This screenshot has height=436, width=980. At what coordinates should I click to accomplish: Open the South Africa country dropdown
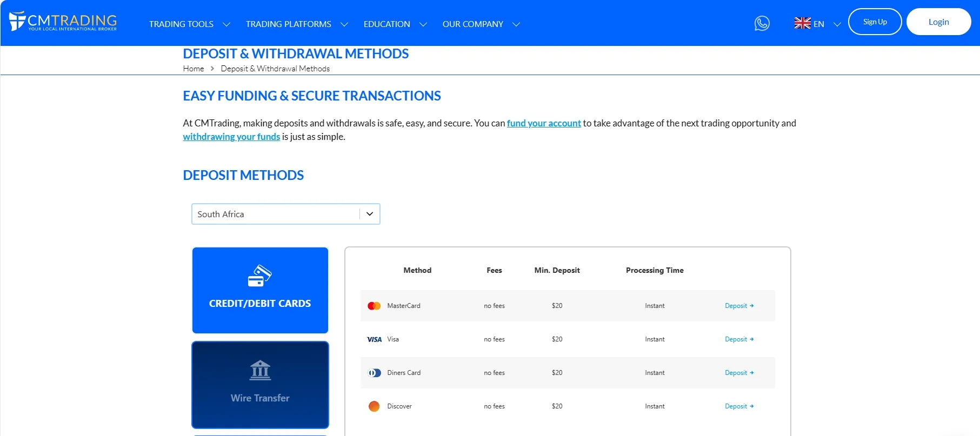point(286,214)
